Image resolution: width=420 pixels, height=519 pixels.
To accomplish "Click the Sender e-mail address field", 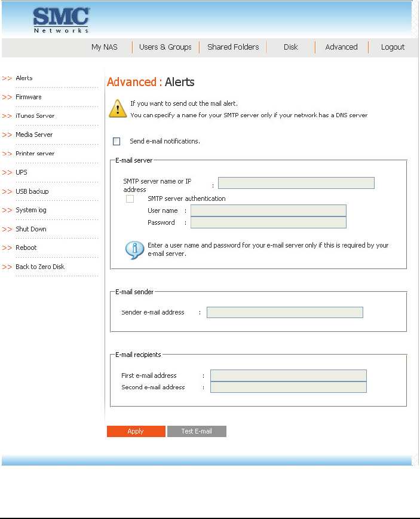I will (285, 313).
